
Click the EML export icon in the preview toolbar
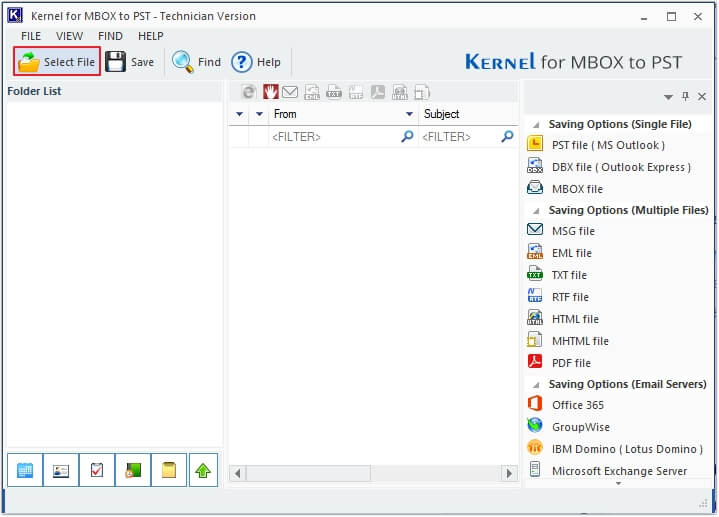point(312,92)
